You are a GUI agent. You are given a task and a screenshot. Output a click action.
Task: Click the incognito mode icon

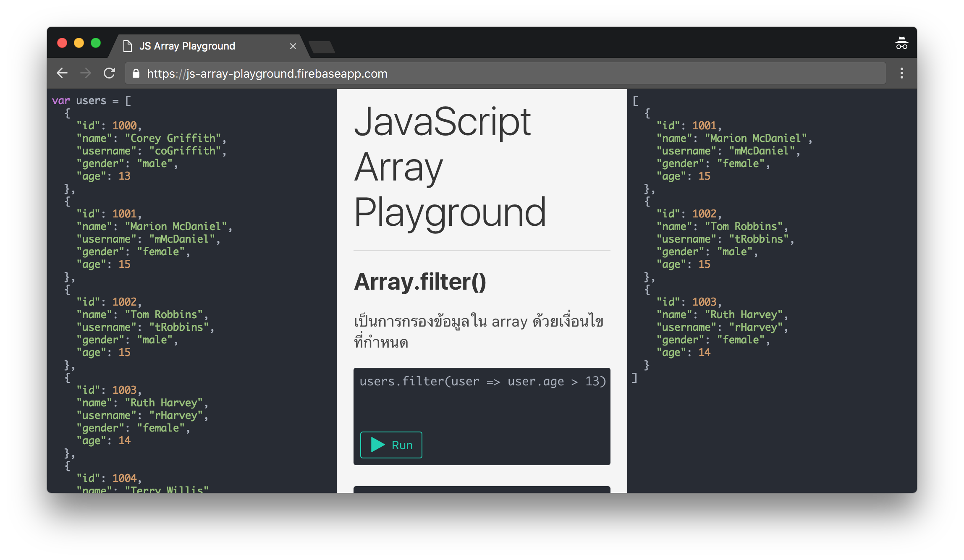click(901, 43)
